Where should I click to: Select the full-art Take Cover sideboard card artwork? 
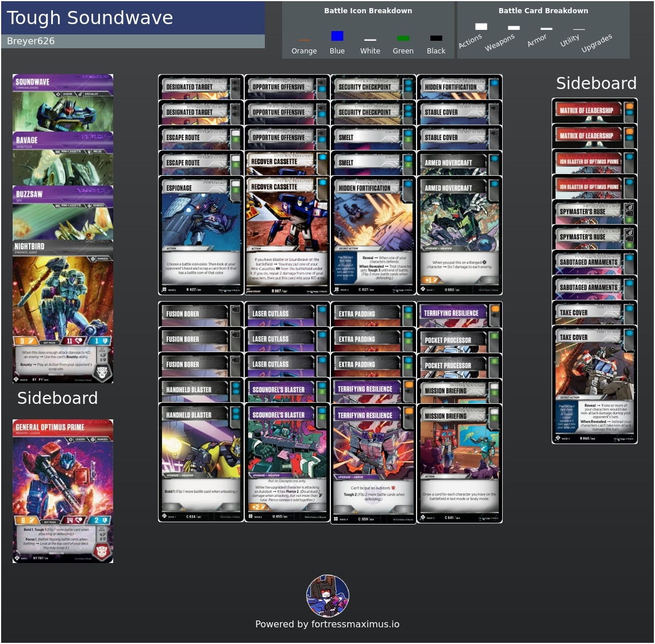coord(594,369)
